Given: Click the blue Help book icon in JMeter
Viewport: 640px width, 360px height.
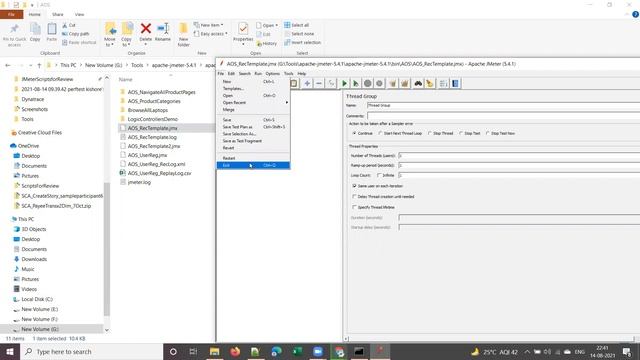Looking at the screenshot, I should 455,83.
